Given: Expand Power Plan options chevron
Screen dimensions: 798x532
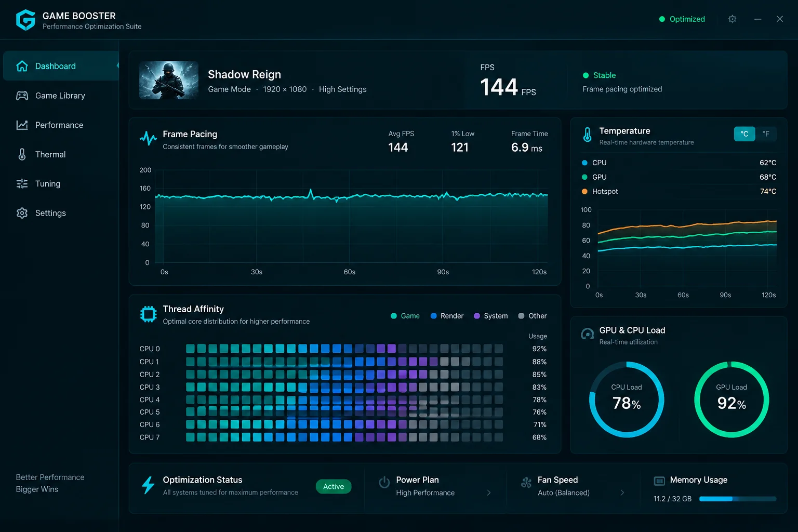Looking at the screenshot, I should coord(489,493).
